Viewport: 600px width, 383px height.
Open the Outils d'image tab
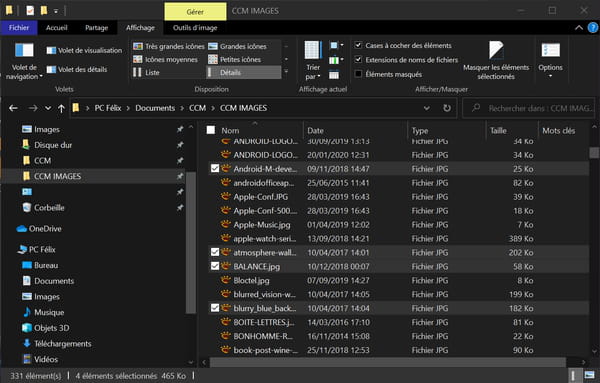(195, 28)
